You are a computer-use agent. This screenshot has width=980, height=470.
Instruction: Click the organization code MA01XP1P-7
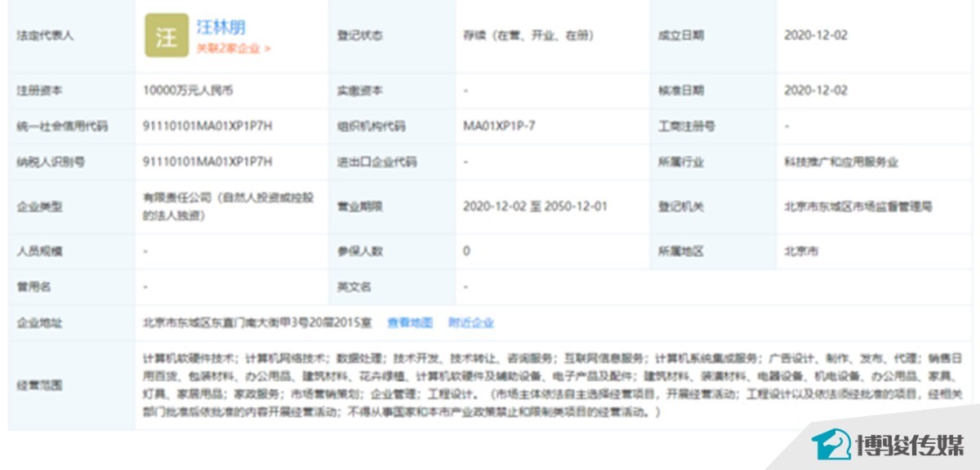coord(499,126)
